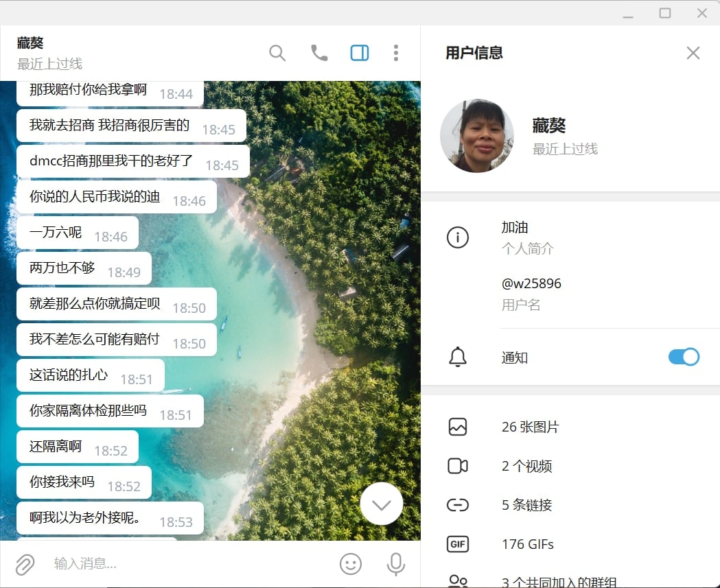Screen dimensions: 720x588
Task: Select the username @w25896
Action: coord(531,283)
